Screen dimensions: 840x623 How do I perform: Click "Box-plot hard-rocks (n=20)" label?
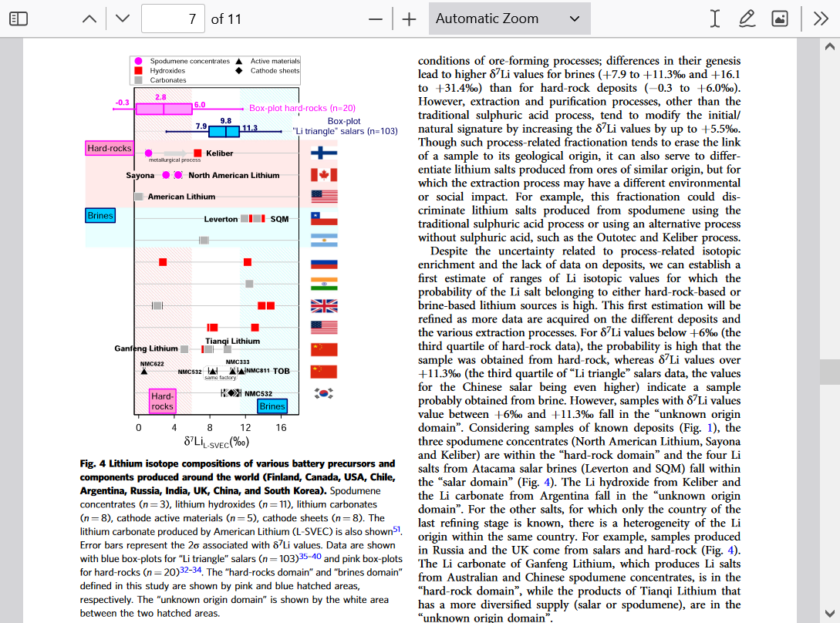pos(302,108)
